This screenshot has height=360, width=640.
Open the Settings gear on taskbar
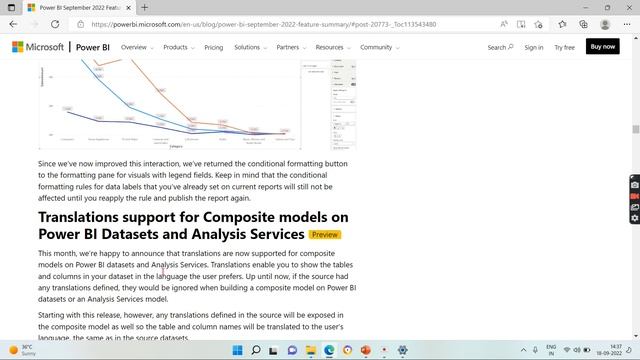tap(402, 350)
